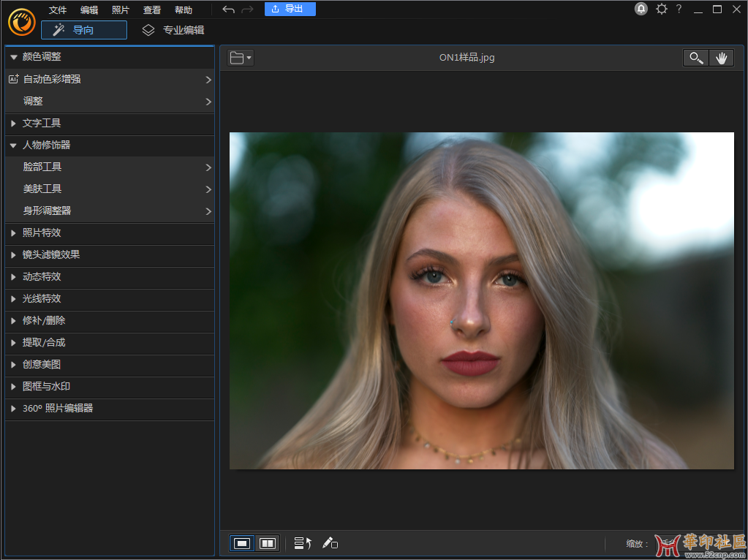Open the 调整 adjustment submenu
Screen dimensions: 748x560
point(110,101)
